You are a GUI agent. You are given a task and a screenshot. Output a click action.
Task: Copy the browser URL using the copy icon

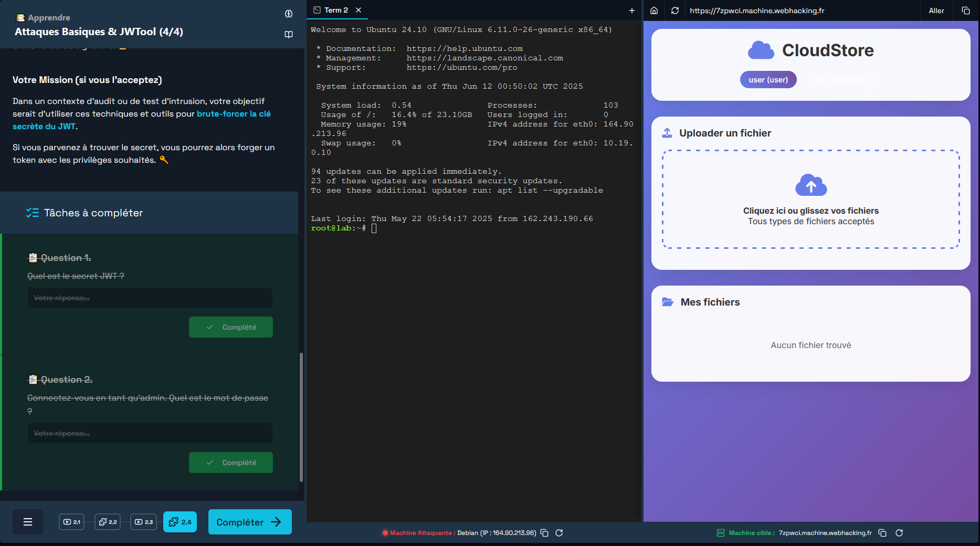pos(966,10)
